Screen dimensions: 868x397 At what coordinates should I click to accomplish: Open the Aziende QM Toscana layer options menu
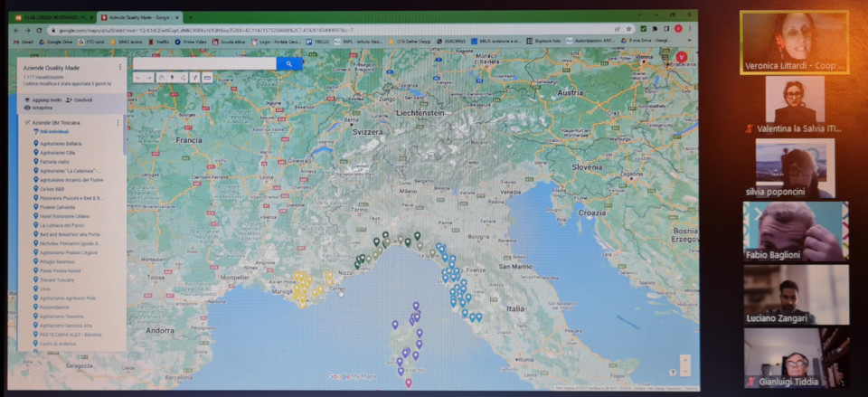(118, 122)
